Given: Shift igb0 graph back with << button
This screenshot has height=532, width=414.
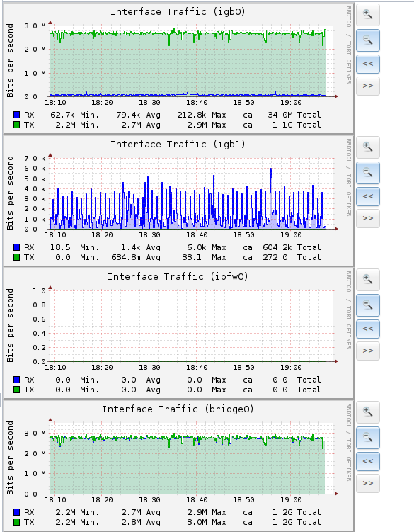Looking at the screenshot, I should pos(368,64).
